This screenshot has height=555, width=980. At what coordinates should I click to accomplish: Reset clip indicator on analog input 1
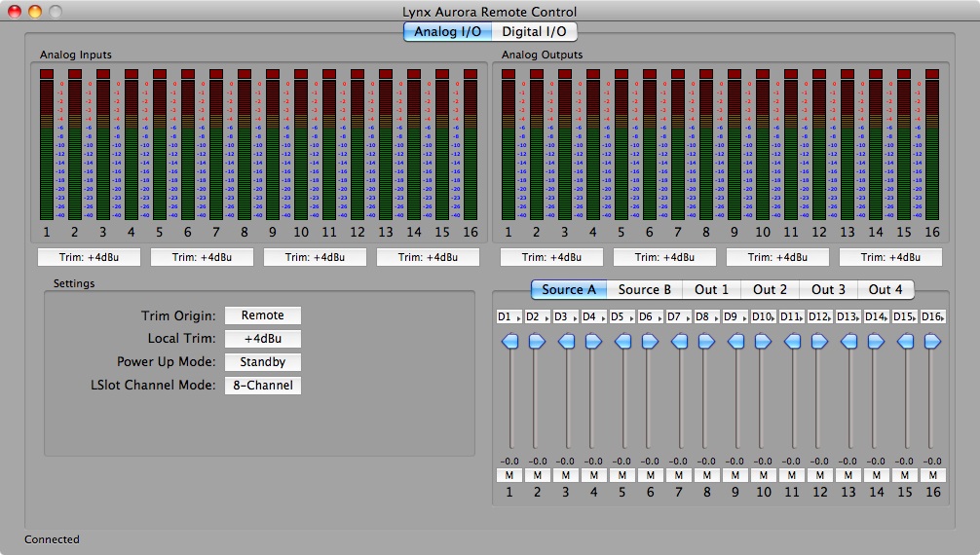[47, 74]
